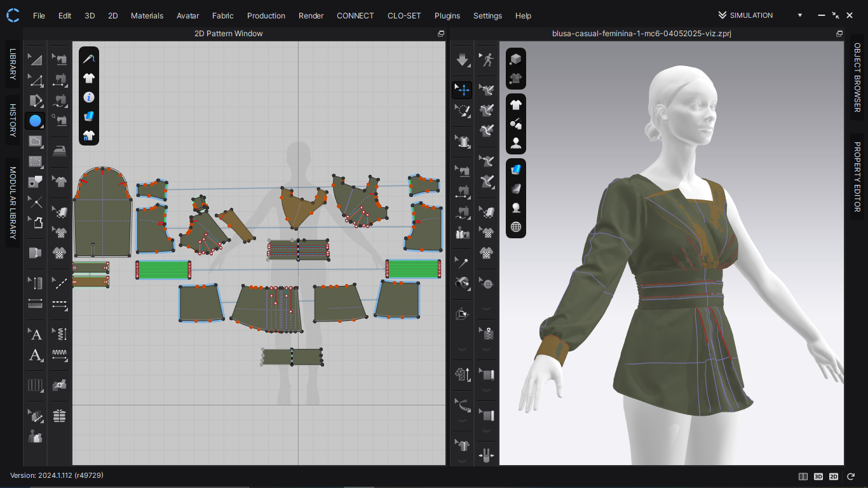Activate the Simulate down-arrow button
Viewport: 868px width, 488px height.
[x=462, y=60]
